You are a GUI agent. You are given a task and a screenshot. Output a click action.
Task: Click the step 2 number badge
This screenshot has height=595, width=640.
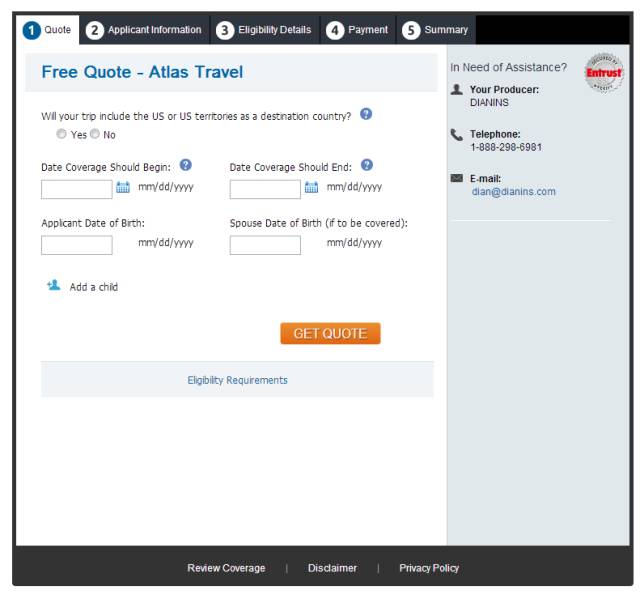tap(95, 30)
